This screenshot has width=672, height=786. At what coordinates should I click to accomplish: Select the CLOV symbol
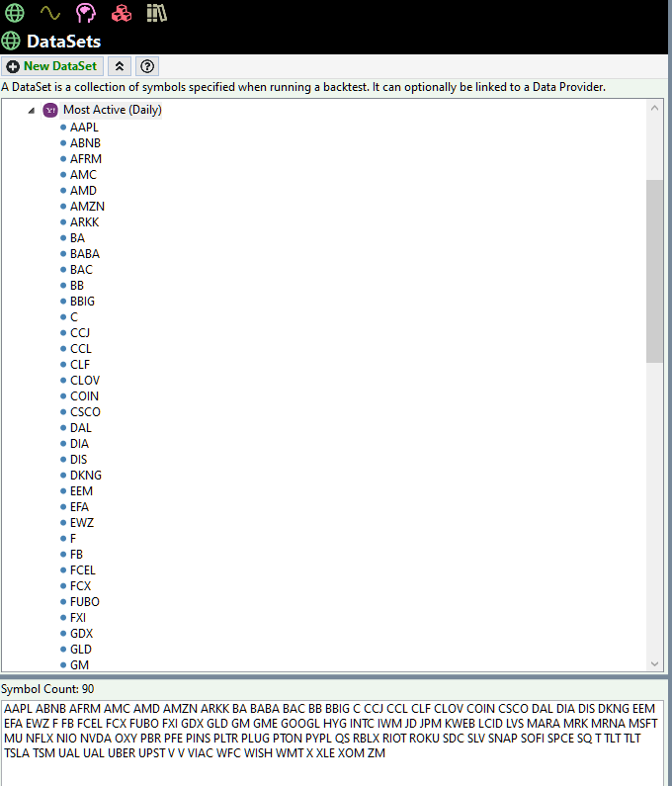coord(85,380)
